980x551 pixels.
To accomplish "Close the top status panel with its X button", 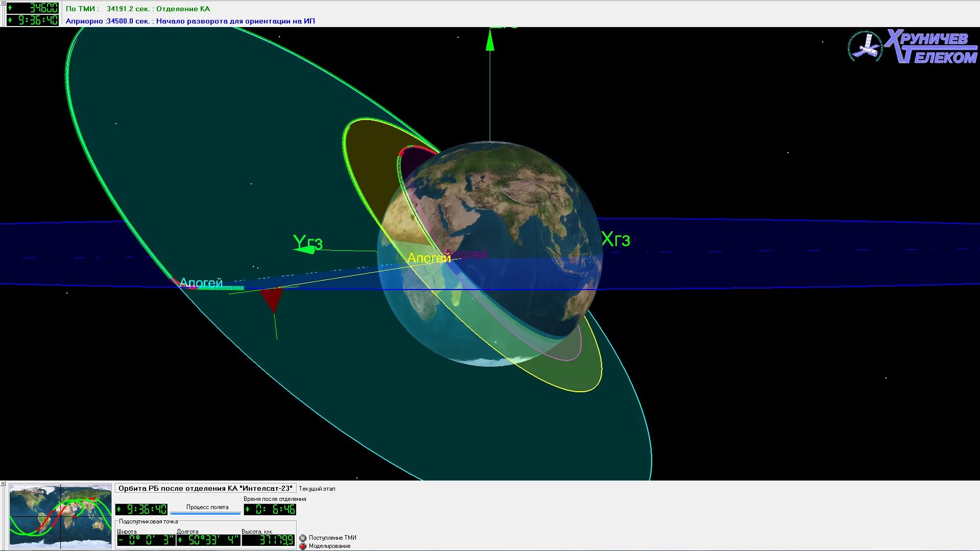I will pyautogui.click(x=3, y=4).
